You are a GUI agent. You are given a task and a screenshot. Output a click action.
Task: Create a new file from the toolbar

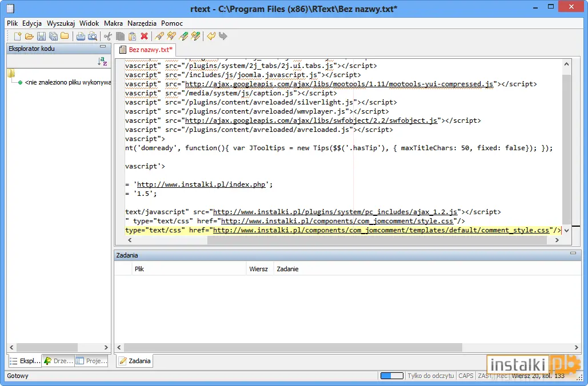coord(18,36)
